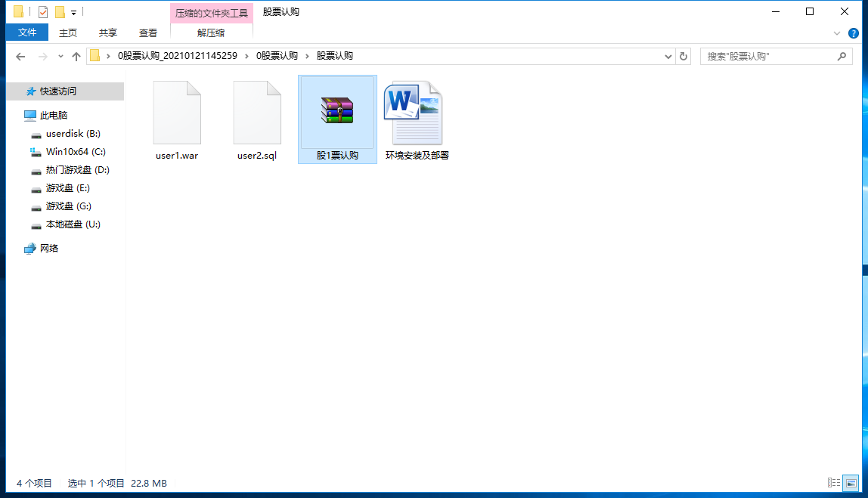Click the Help question mark icon
Viewport: 868px width, 498px height.
coord(854,33)
